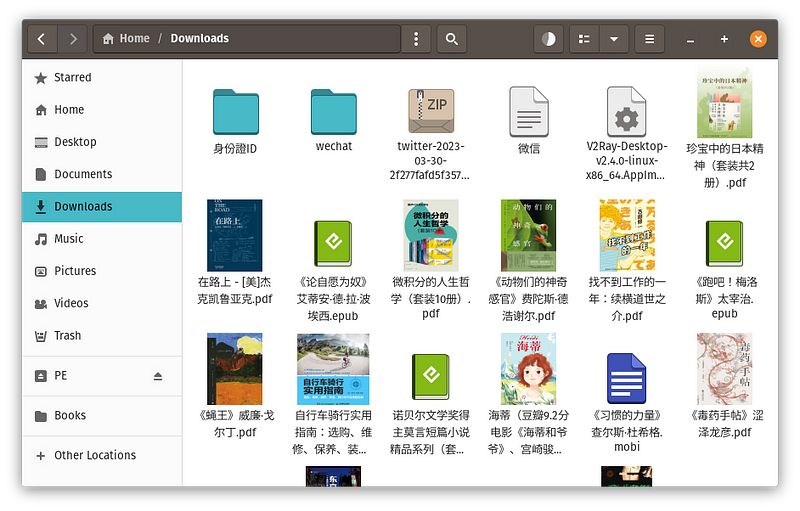Click file name '找不到工作的一年：续横道世之介.pdf'
The height and width of the screenshot is (511, 800).
point(627,299)
